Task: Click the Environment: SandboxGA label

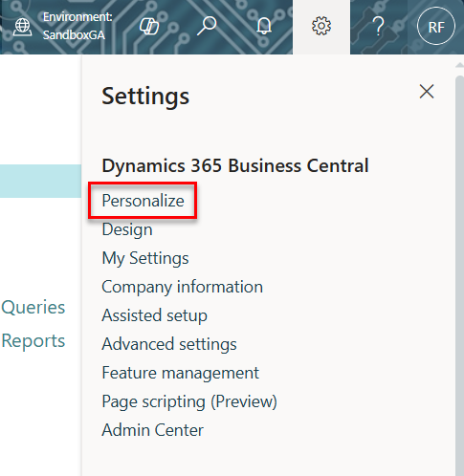Action: [x=77, y=26]
